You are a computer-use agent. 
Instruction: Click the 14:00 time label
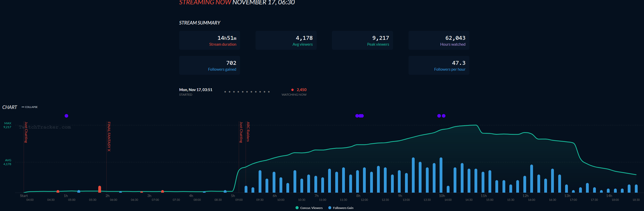[x=448, y=200]
